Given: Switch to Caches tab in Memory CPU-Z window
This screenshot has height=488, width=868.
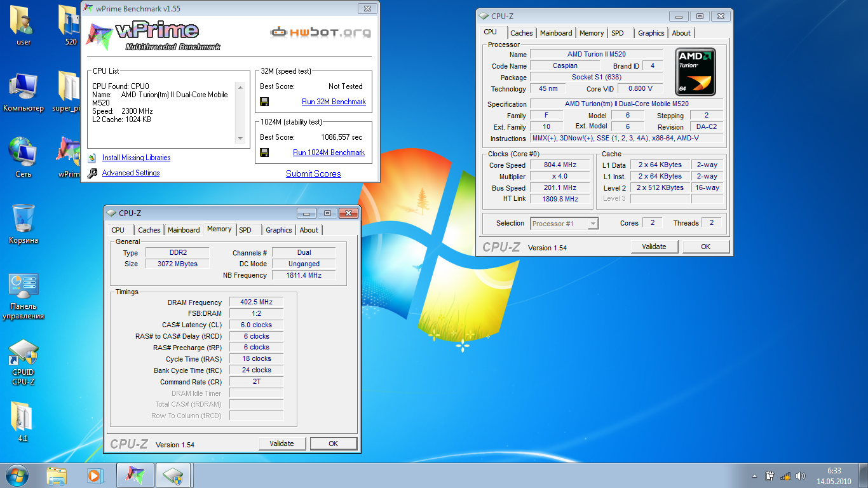Looking at the screenshot, I should tap(149, 230).
